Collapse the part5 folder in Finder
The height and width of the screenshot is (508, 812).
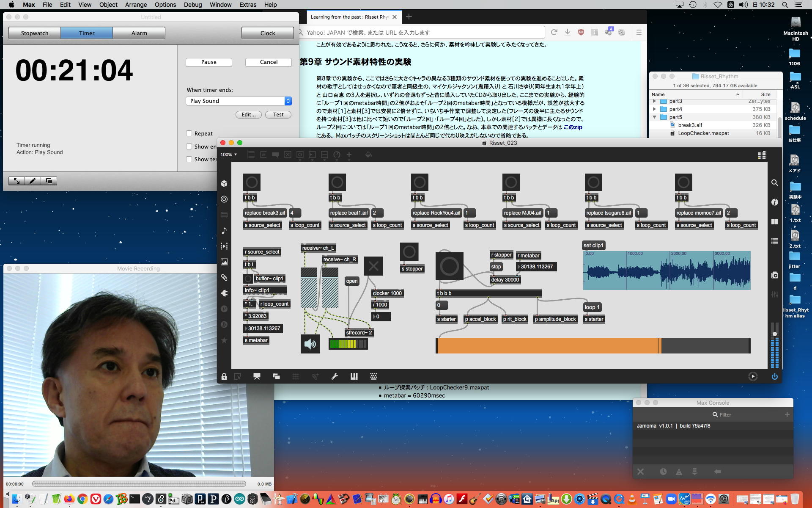tap(654, 117)
